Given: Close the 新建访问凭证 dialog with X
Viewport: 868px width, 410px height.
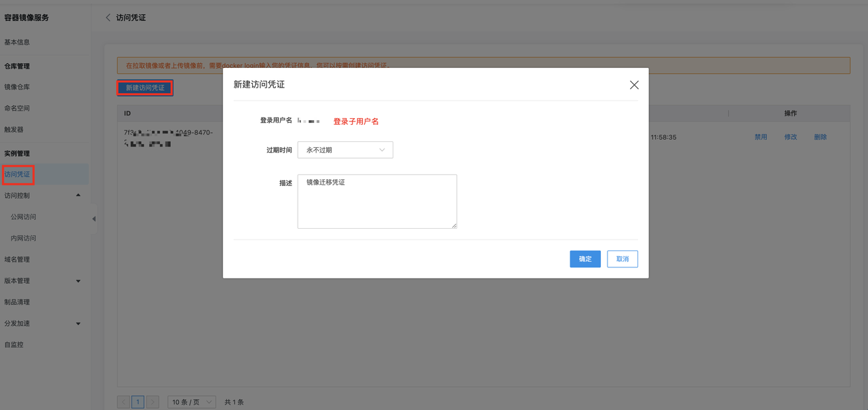Looking at the screenshot, I should point(634,85).
